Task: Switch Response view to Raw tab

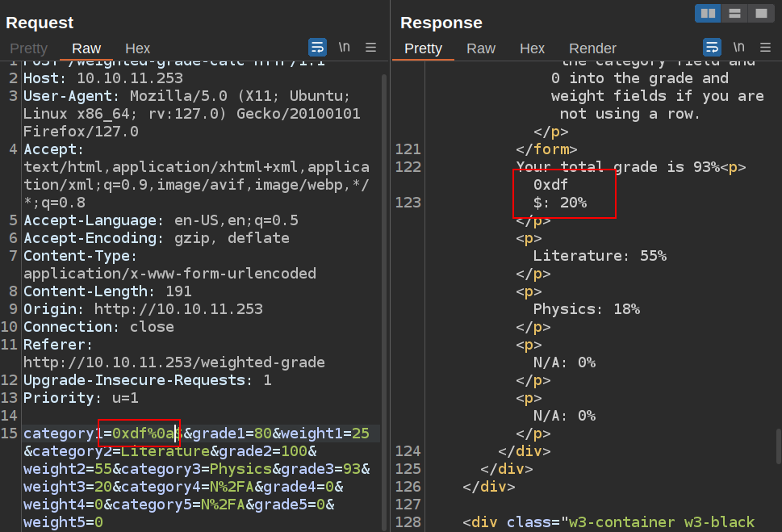Action: pyautogui.click(x=481, y=48)
